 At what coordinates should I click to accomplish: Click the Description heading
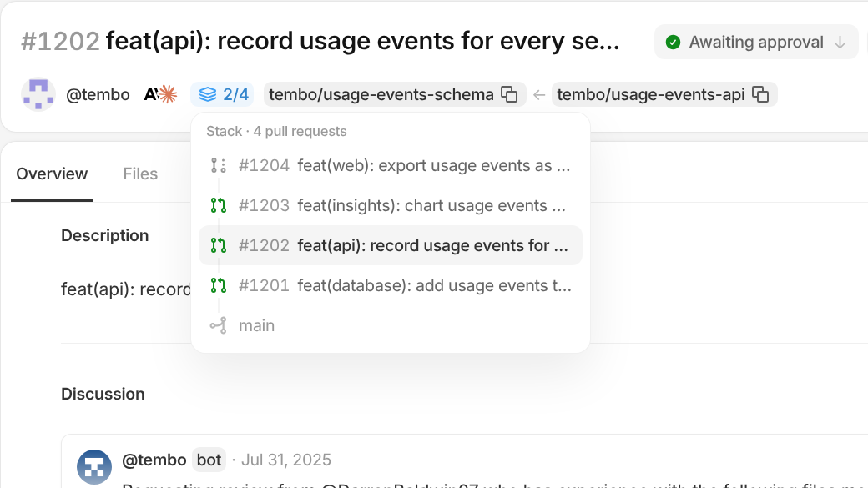[104, 236]
